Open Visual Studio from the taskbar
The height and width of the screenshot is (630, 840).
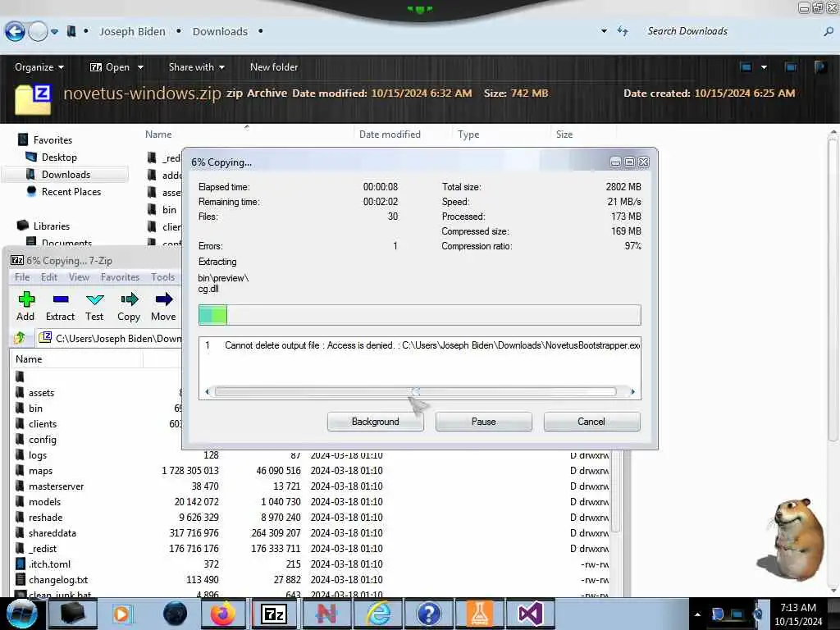531,614
